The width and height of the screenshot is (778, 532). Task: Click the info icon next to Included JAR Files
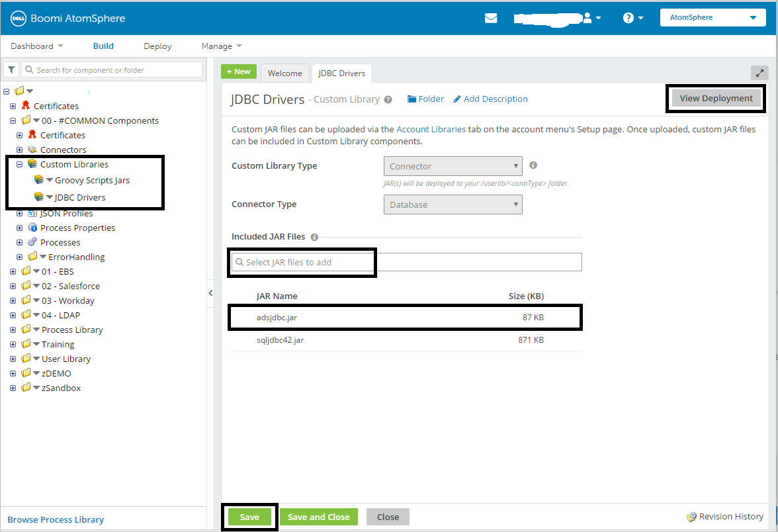point(314,237)
